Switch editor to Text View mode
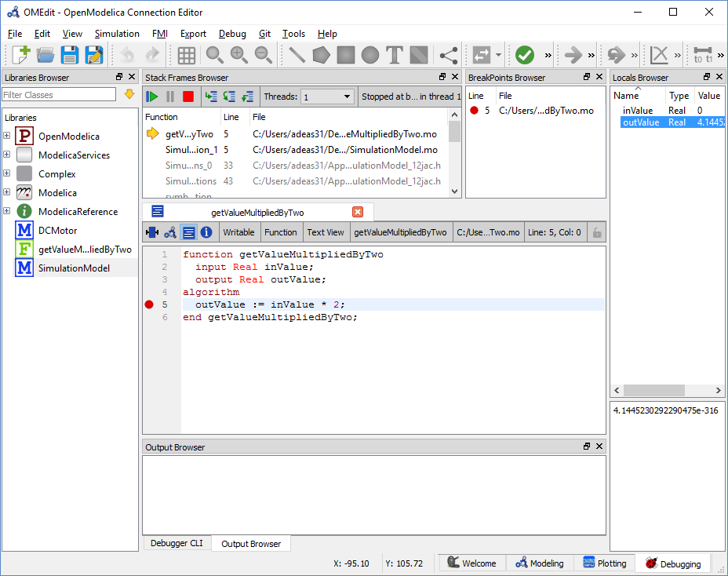728x576 pixels. (x=325, y=231)
